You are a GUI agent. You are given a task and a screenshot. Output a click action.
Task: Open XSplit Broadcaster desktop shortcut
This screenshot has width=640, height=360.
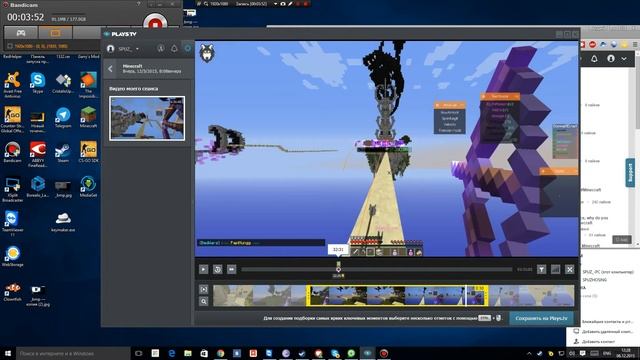[12, 189]
